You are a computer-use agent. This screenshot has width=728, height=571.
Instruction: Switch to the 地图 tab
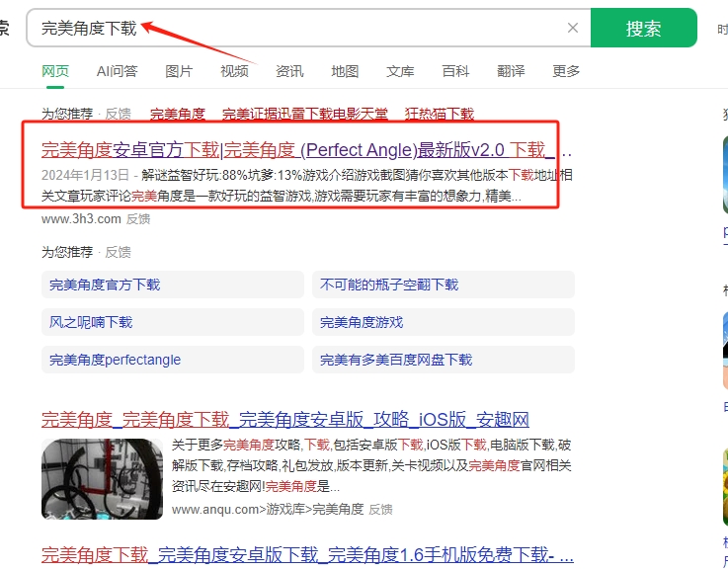pos(345,71)
